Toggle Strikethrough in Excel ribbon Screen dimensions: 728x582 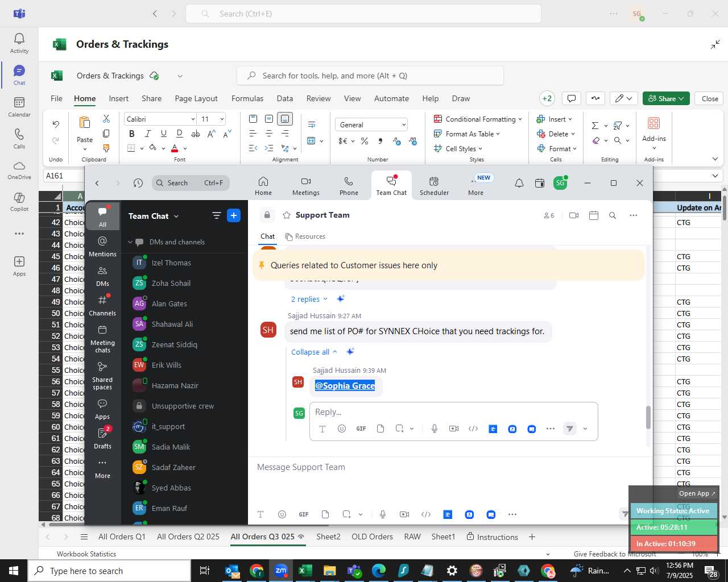click(196, 134)
